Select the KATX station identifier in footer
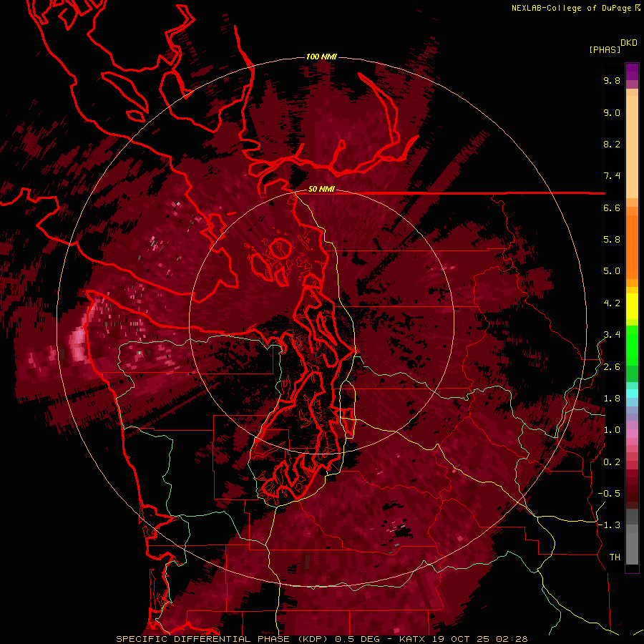644x644 pixels. pos(412,639)
